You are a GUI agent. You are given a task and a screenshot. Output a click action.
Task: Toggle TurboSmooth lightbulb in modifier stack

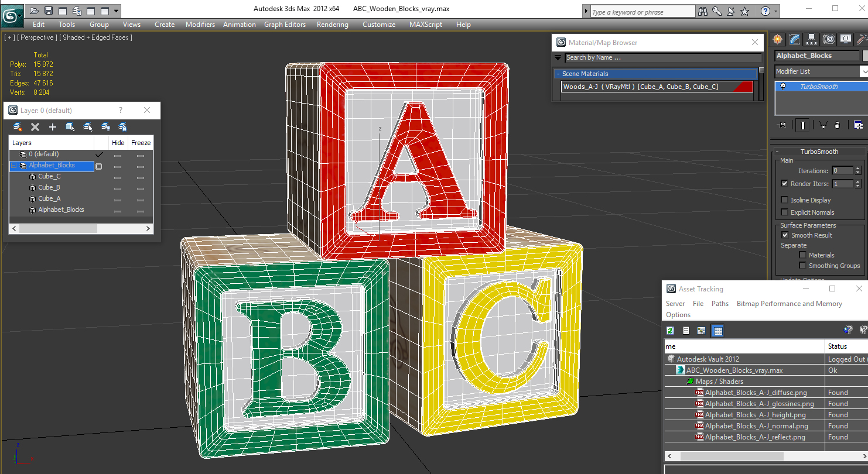tap(782, 87)
